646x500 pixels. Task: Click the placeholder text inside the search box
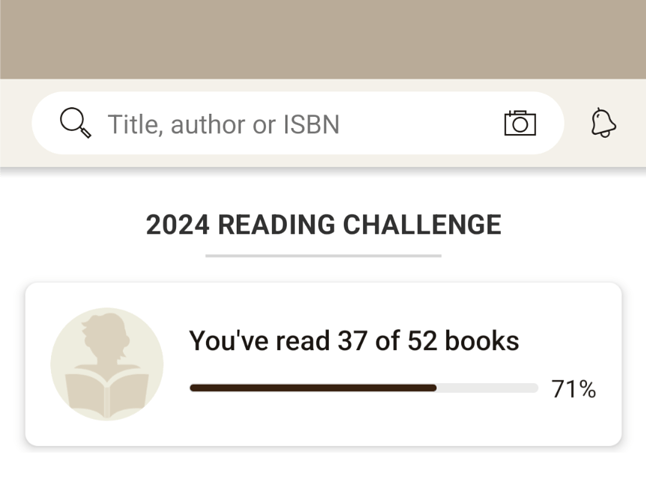tap(224, 124)
